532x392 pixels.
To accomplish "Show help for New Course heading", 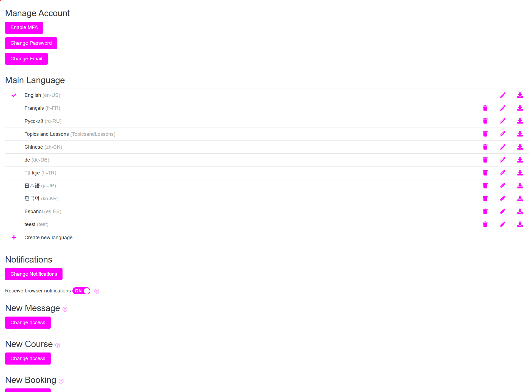I will 58,345.
